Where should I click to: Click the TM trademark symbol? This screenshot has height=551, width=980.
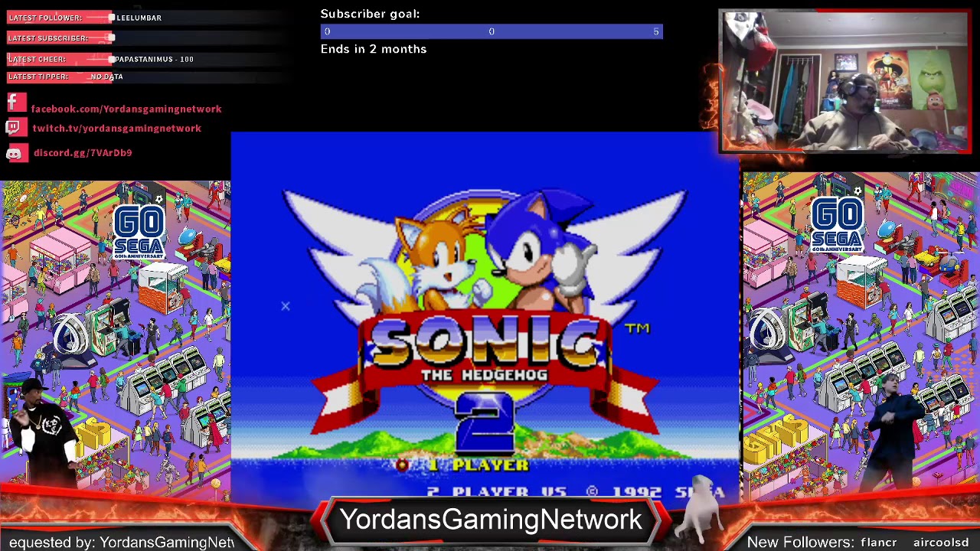(x=637, y=329)
